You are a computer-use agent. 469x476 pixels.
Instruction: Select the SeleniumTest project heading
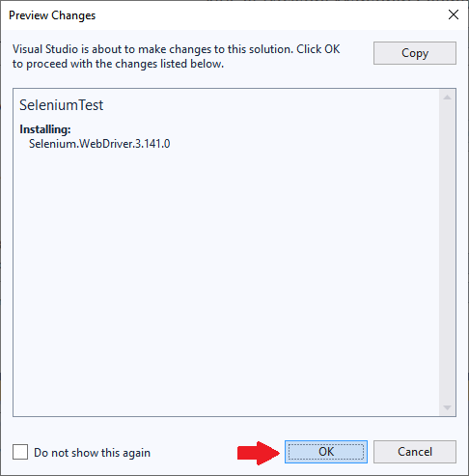61,105
